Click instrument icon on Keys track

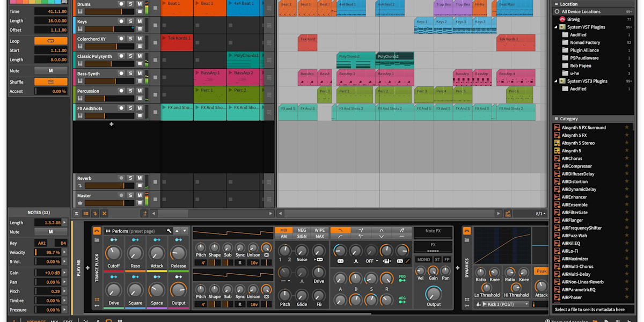[80, 28]
